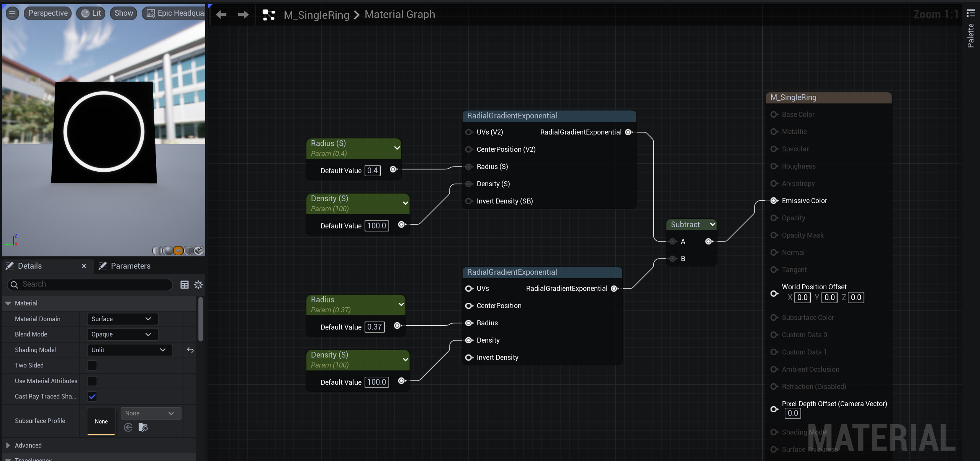The height and width of the screenshot is (461, 980).
Task: Open the Details panel settings gear
Action: pyautogui.click(x=198, y=284)
